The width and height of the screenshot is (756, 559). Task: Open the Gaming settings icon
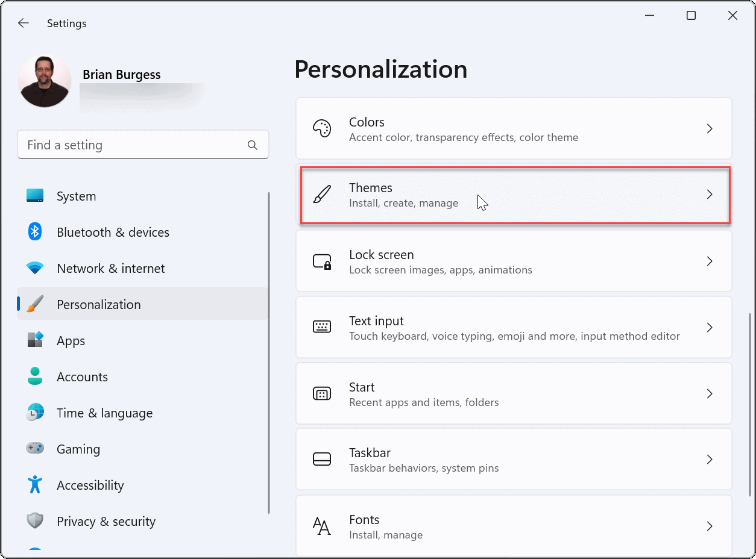(x=34, y=449)
